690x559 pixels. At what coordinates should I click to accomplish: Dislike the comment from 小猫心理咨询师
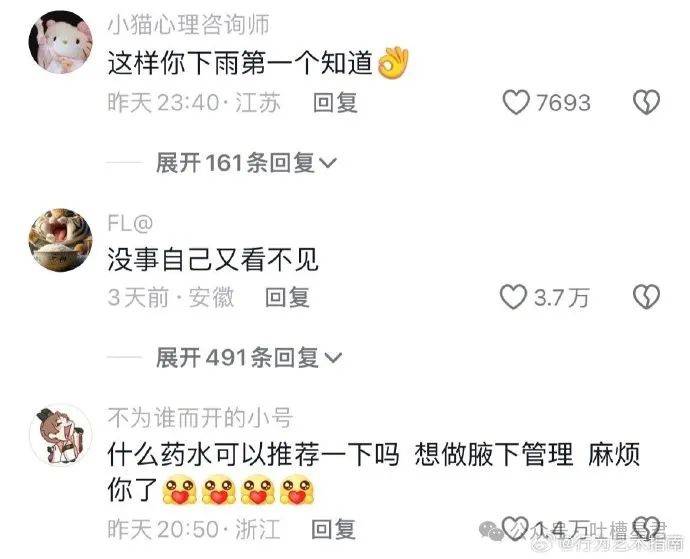pyautogui.click(x=646, y=103)
